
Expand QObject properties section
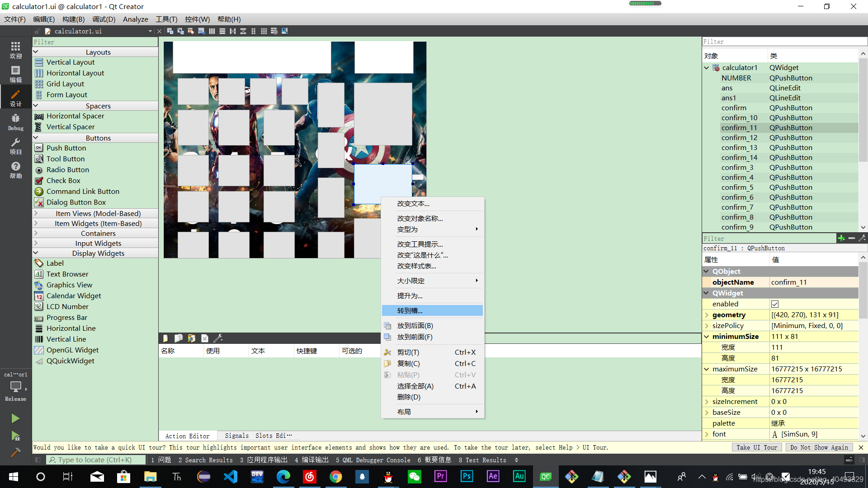707,271
